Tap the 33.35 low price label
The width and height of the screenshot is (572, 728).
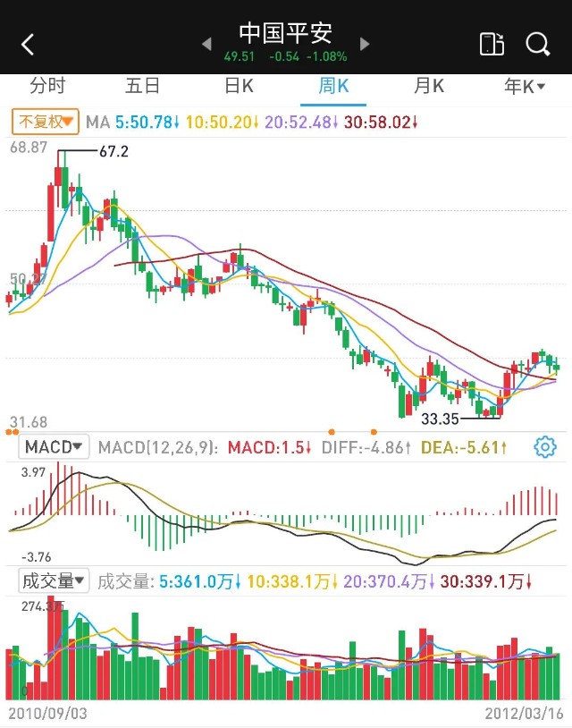pyautogui.click(x=439, y=419)
